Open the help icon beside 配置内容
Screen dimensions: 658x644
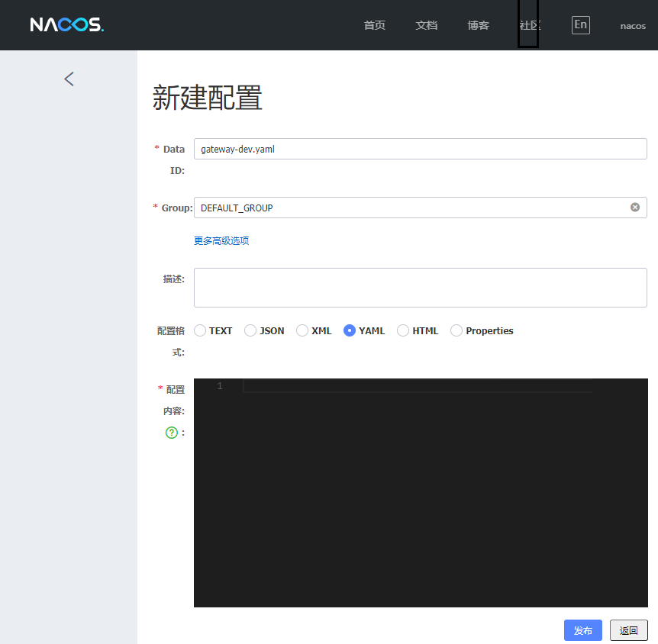pyautogui.click(x=172, y=433)
